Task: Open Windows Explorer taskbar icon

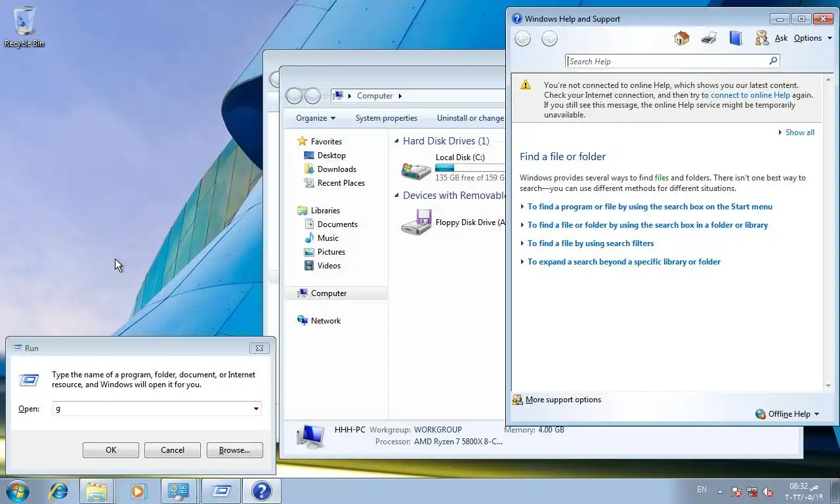Action: (96, 491)
